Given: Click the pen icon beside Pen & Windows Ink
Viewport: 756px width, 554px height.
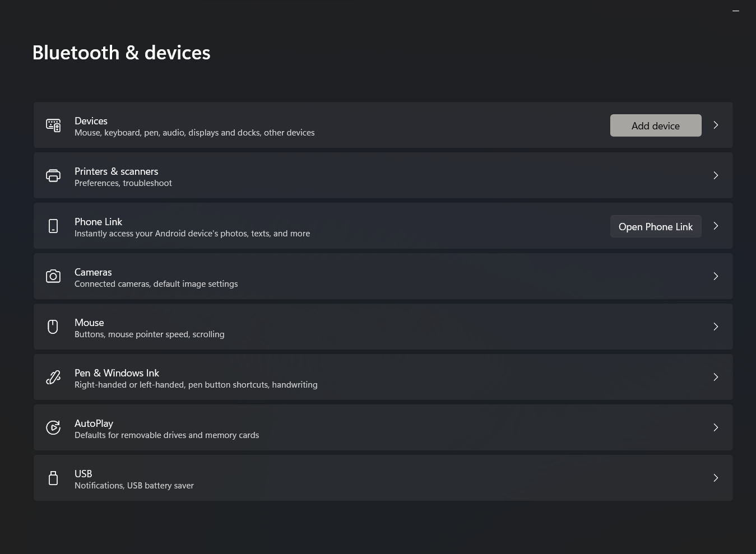Looking at the screenshot, I should (x=53, y=377).
